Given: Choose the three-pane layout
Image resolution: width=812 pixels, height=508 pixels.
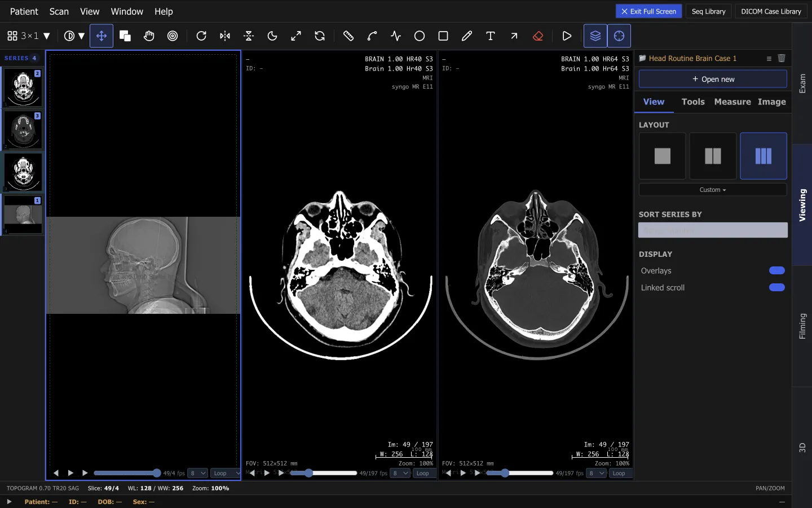Looking at the screenshot, I should pos(764,156).
